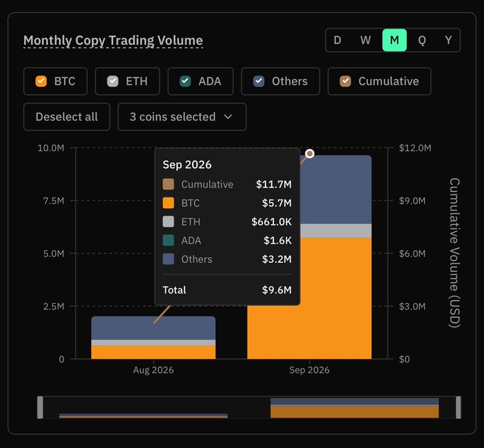
Task: Click the Deselect all button
Action: 67,117
